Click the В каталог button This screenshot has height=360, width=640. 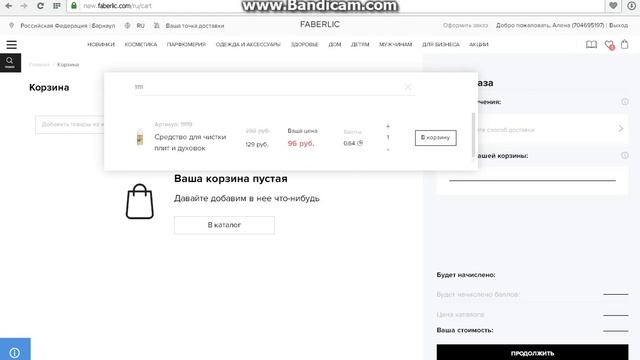click(x=224, y=225)
